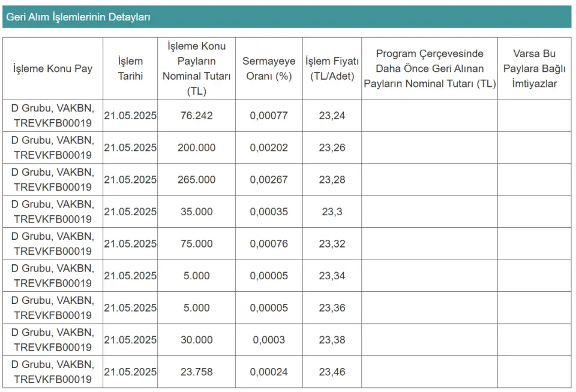576x392 pixels.
Task: Click the price cell 23,3
Action: click(x=332, y=212)
